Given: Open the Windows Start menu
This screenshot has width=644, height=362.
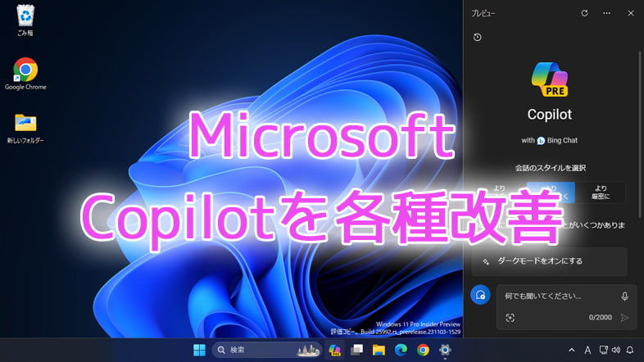Looking at the screenshot, I should (200, 350).
